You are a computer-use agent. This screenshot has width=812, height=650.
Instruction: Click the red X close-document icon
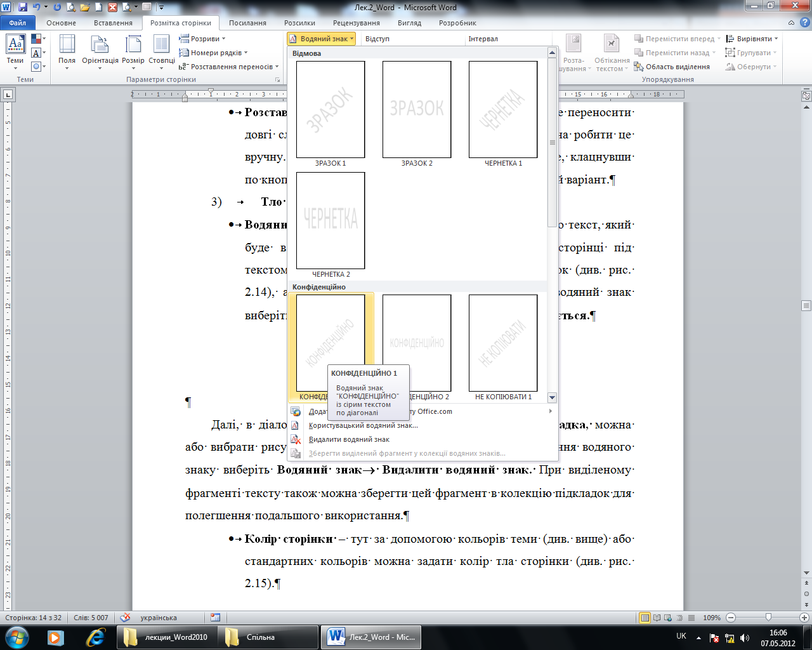coord(113,8)
